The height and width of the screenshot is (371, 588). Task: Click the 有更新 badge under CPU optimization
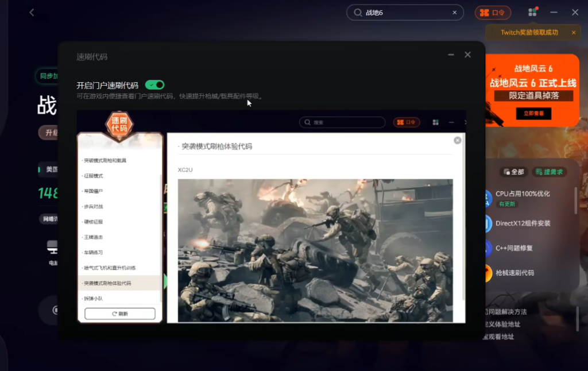click(506, 204)
